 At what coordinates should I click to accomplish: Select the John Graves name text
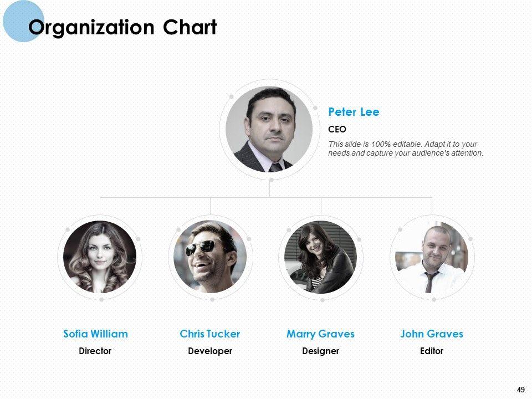[x=432, y=334]
